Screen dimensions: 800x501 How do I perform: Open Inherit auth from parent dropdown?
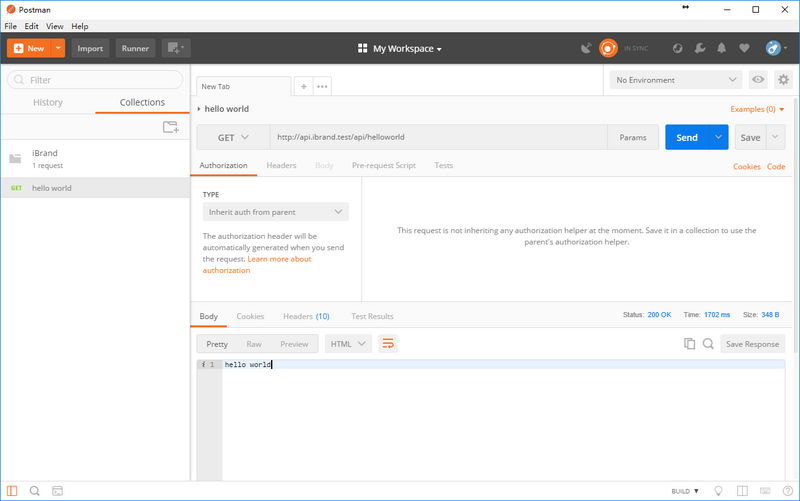(x=276, y=212)
